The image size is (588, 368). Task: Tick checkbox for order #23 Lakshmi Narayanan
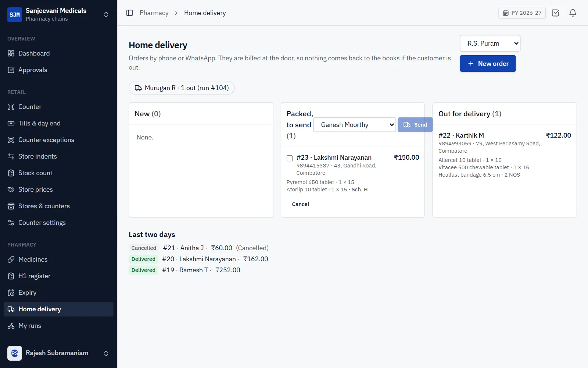pos(290,158)
